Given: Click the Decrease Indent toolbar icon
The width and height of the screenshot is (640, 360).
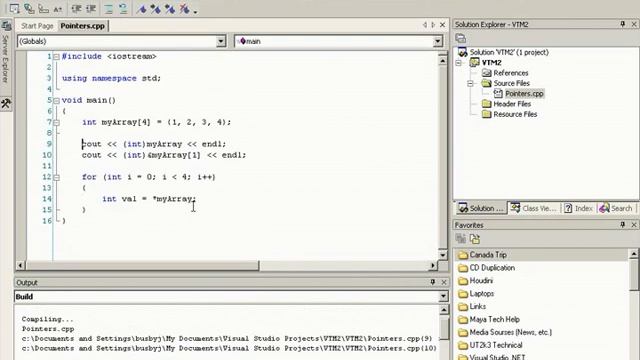Looking at the screenshot, I should click(x=76, y=8).
